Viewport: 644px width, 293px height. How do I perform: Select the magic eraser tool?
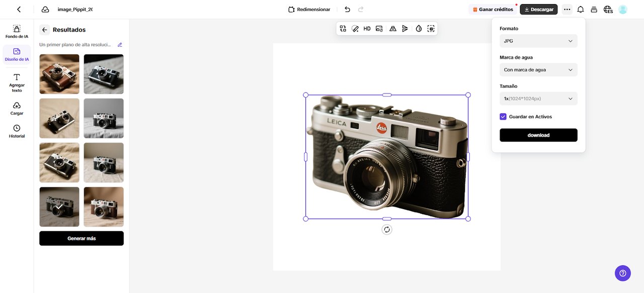355,28
